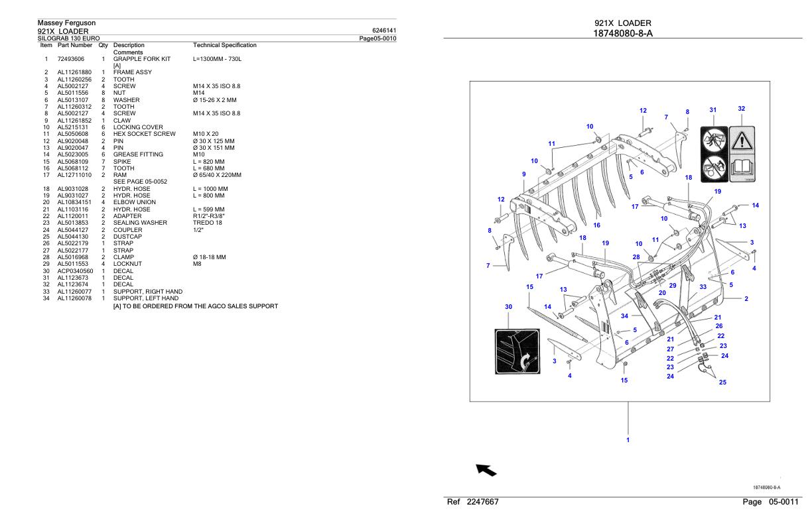812x525 pixels.
Task: Select callout 33 right hand support
Action: [703, 286]
